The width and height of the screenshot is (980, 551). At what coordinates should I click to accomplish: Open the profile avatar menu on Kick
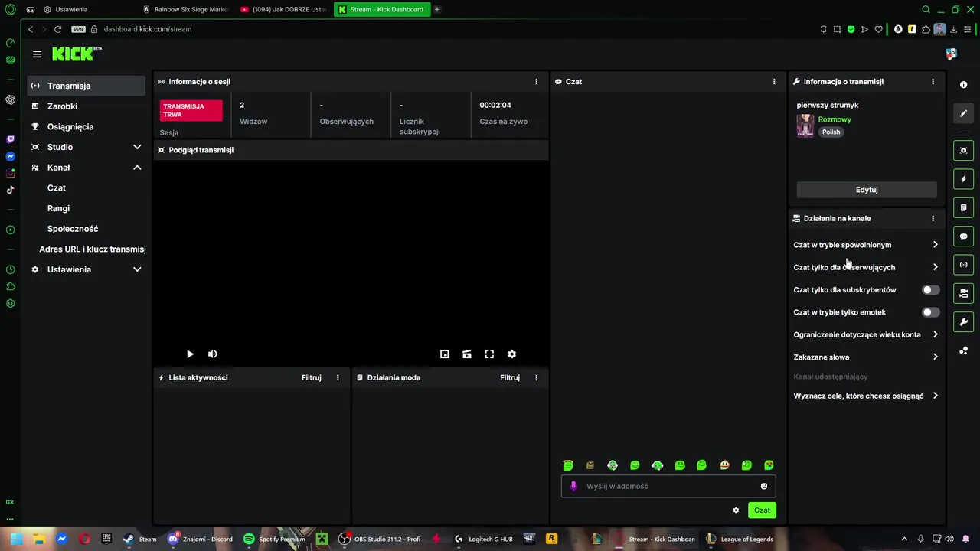tap(951, 54)
